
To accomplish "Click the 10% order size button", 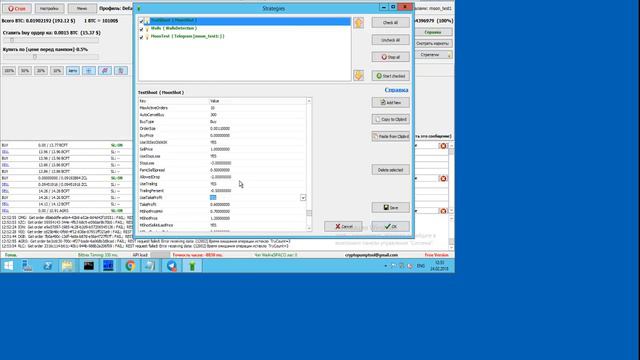I will pos(57,71).
